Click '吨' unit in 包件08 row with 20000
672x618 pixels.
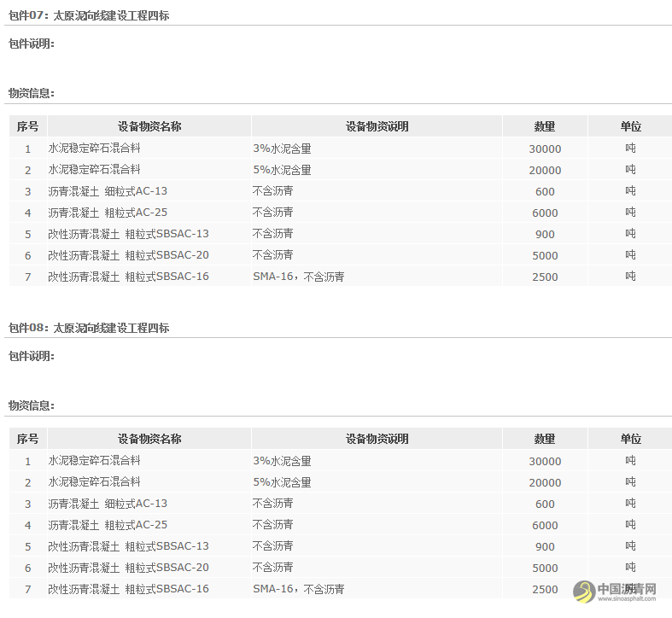[630, 482]
